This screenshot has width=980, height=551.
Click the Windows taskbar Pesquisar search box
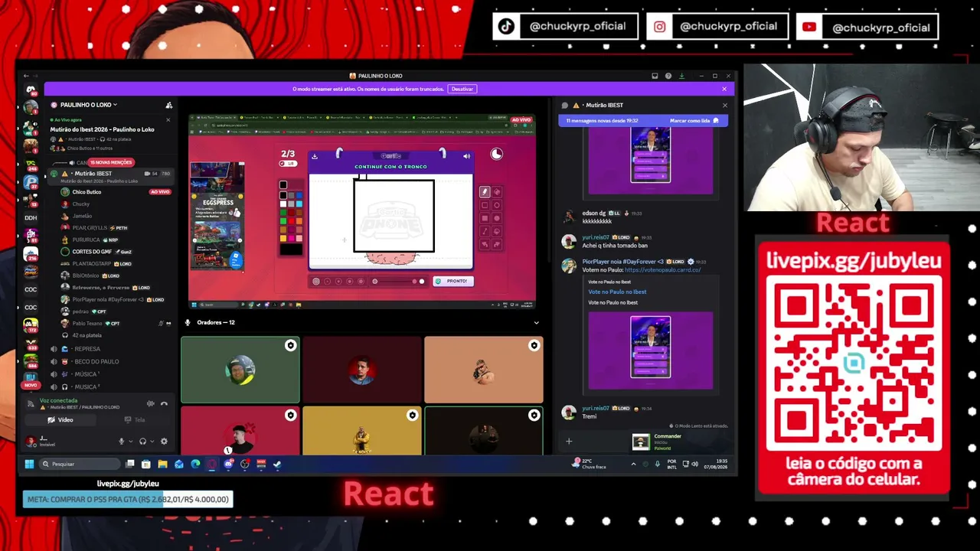80,464
